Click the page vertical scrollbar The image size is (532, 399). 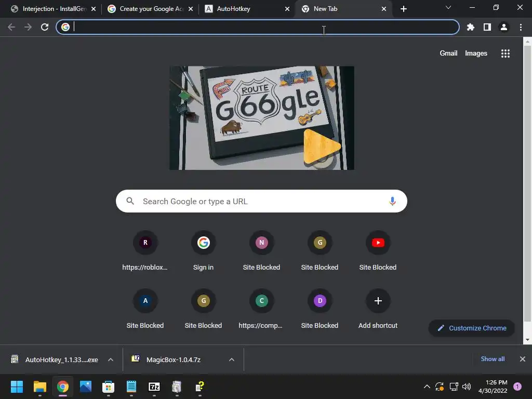coord(527,183)
